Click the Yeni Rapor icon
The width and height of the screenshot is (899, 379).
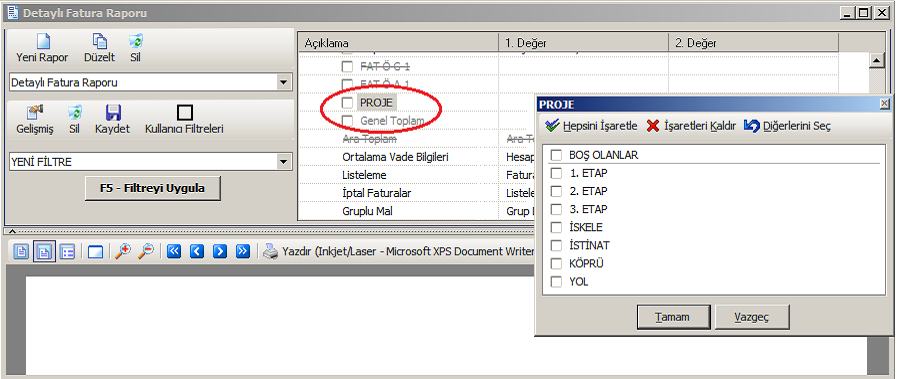pos(42,41)
